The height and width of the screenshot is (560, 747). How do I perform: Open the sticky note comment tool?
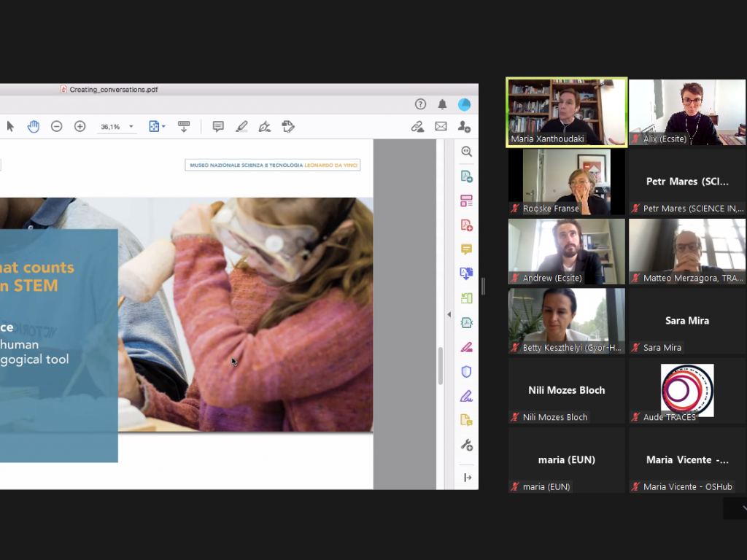click(218, 126)
